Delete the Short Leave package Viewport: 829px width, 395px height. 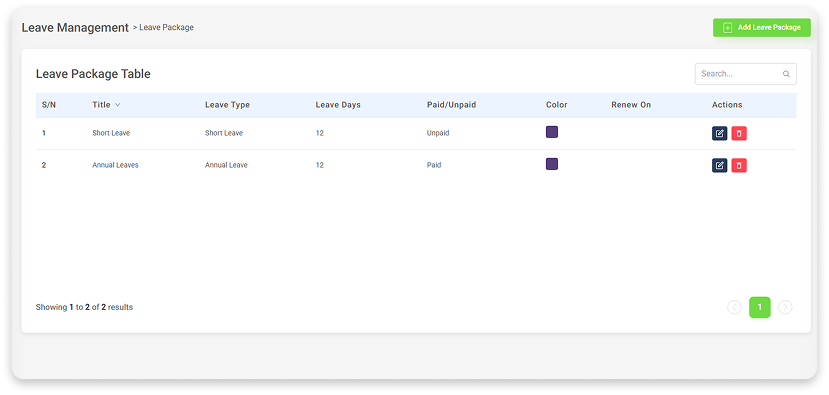click(739, 133)
